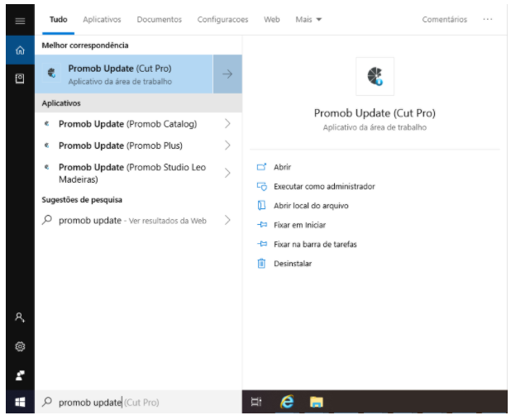Screen dimensions: 511x420
Task: Click the Abrir local do arquivo icon
Action: pos(261,205)
